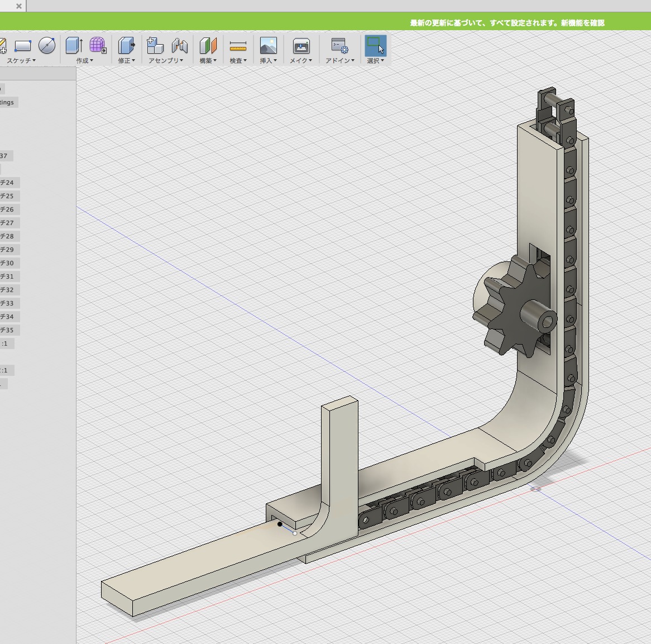
Task: Click the Insert image icon
Action: (x=268, y=46)
